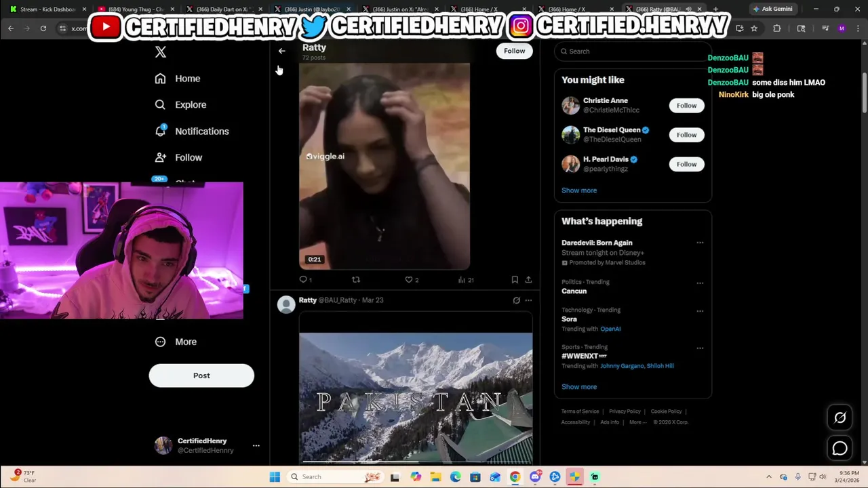Open Christie Anne's profile avatar

click(x=570, y=105)
